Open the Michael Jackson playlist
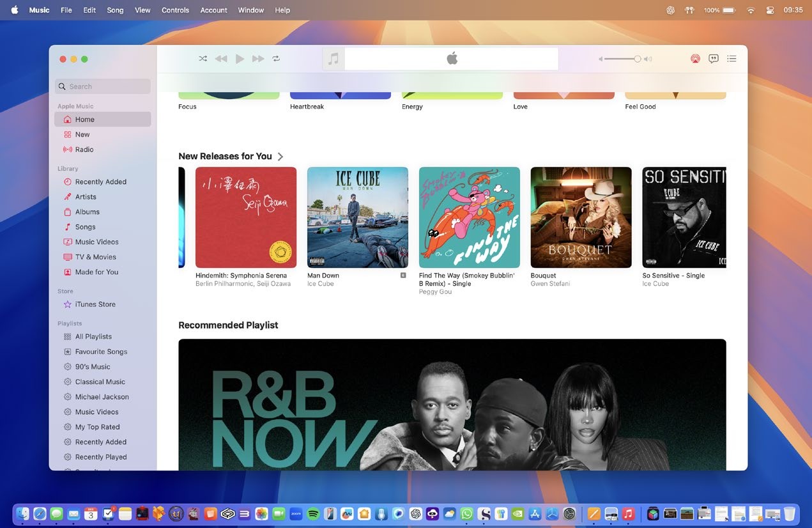This screenshot has width=812, height=528. point(103,397)
